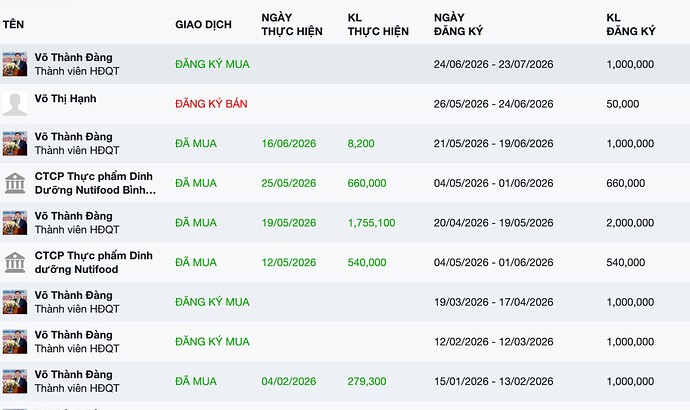The width and height of the screenshot is (690, 410).
Task: Click the GIAO DỊCH column header
Action: click(203, 24)
